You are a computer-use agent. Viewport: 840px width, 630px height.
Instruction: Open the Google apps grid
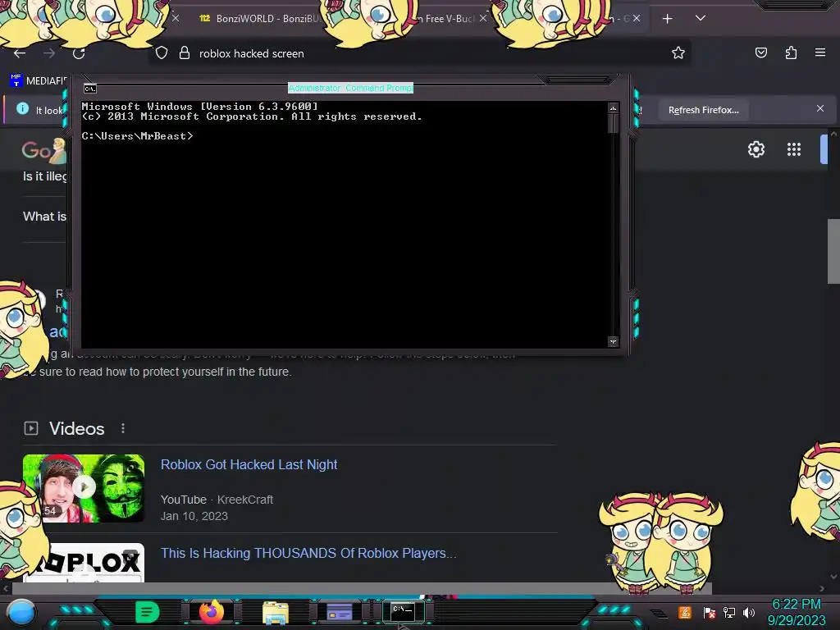pos(794,149)
